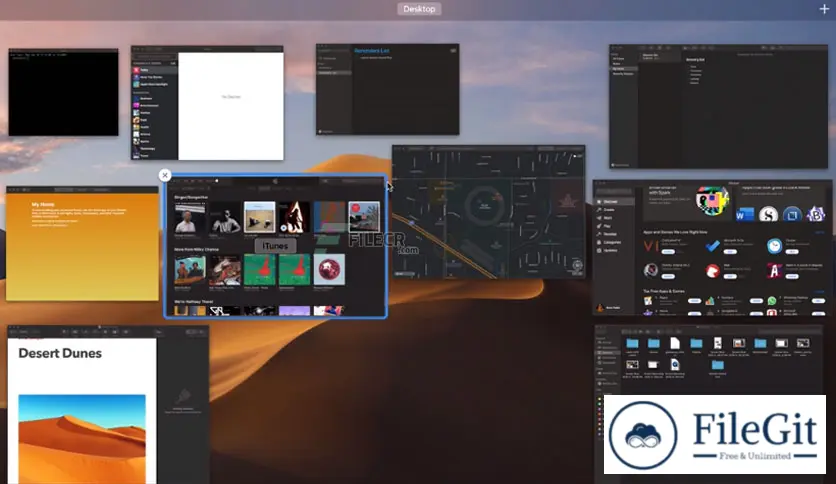Open album with man in white shirt
Image resolution: width=836 pixels, height=484 pixels.
[x=190, y=217]
